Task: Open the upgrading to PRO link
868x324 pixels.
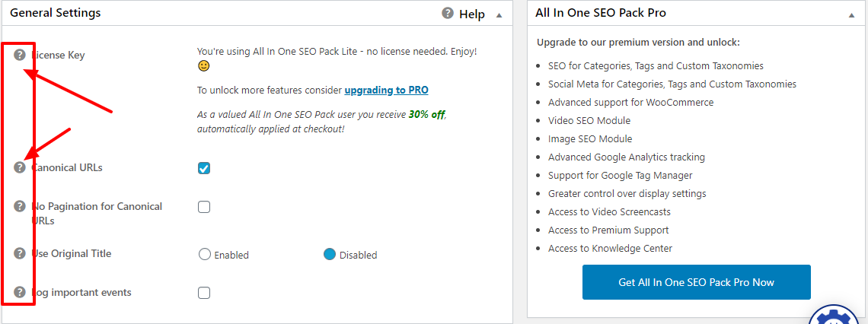Action: point(386,90)
